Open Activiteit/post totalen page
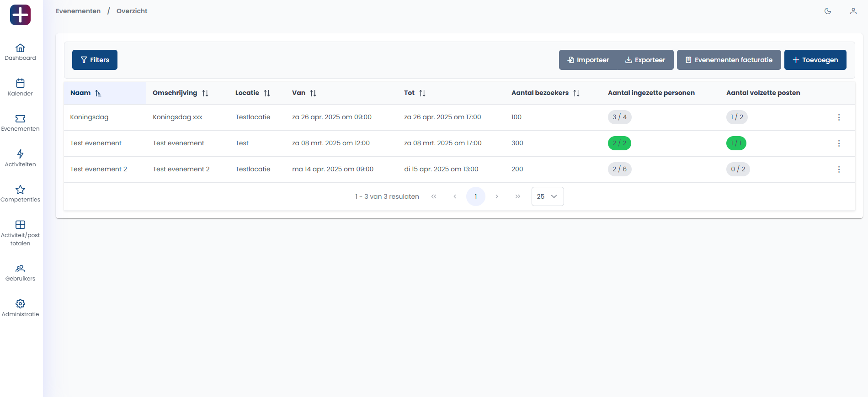 (x=20, y=233)
